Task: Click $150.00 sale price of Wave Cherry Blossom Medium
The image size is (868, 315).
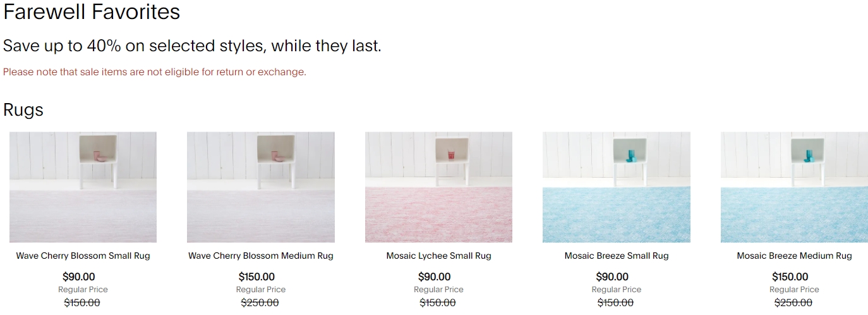Action: pos(256,277)
